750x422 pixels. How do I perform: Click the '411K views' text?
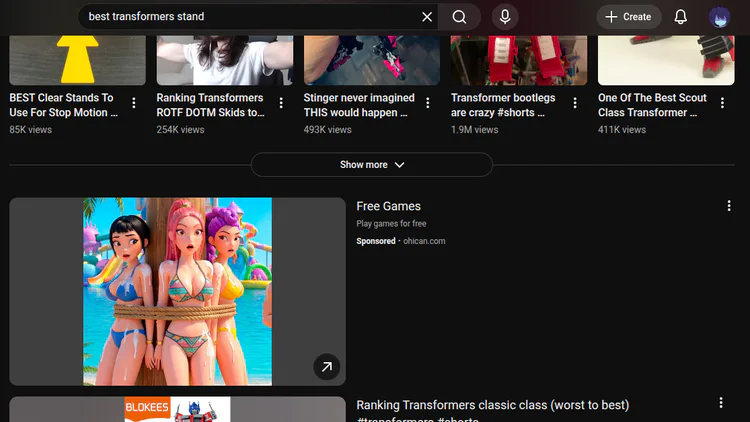coord(622,130)
